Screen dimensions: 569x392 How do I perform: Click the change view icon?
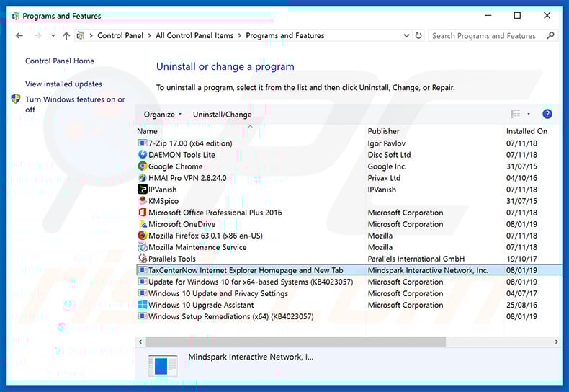pos(516,114)
